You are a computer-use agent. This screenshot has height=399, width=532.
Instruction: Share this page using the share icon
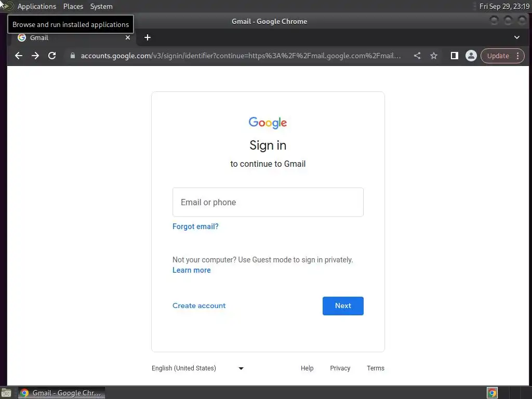417,56
